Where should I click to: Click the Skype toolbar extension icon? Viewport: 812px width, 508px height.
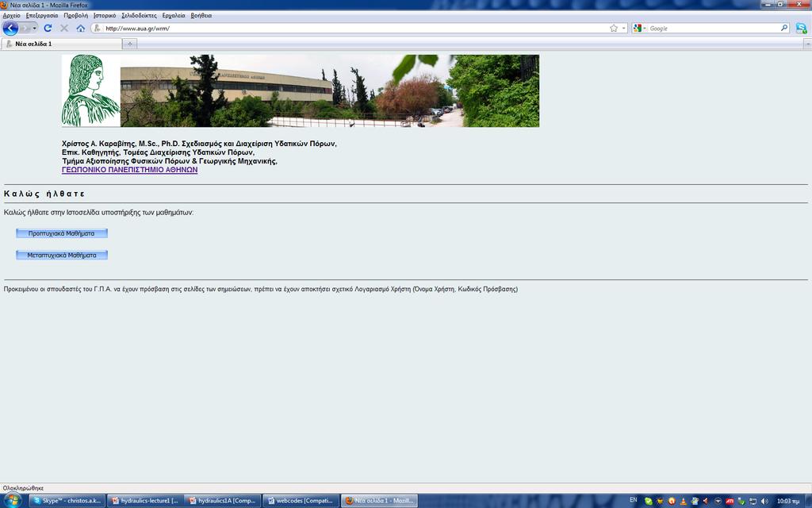pyautogui.click(x=801, y=28)
